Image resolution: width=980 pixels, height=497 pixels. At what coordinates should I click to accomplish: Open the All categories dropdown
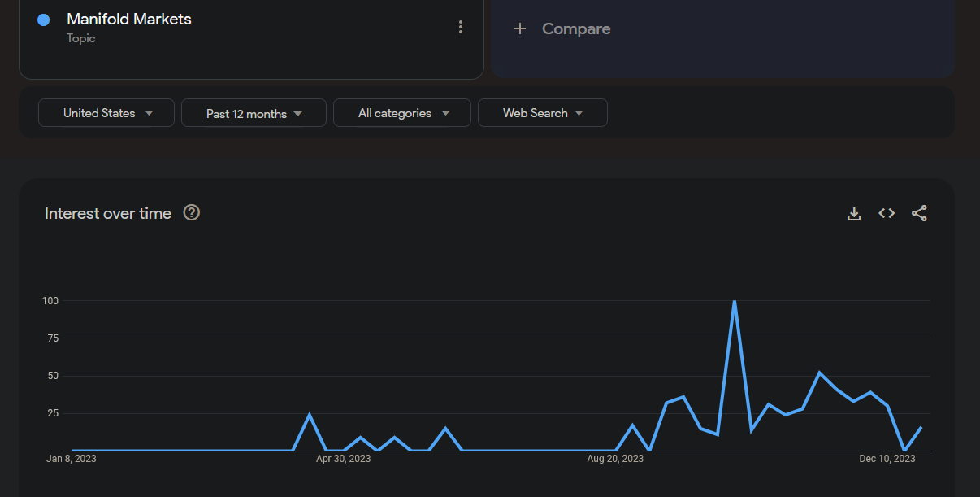click(x=402, y=113)
